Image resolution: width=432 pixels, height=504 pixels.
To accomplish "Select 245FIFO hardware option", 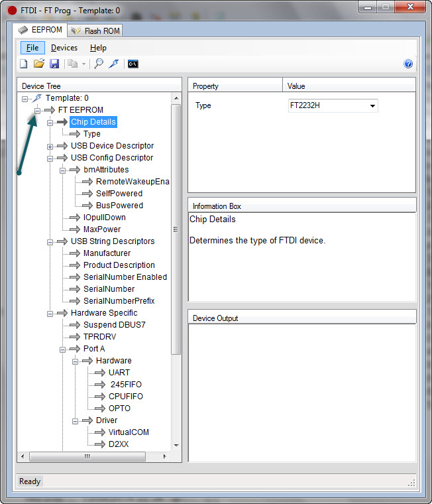I will 126,384.
